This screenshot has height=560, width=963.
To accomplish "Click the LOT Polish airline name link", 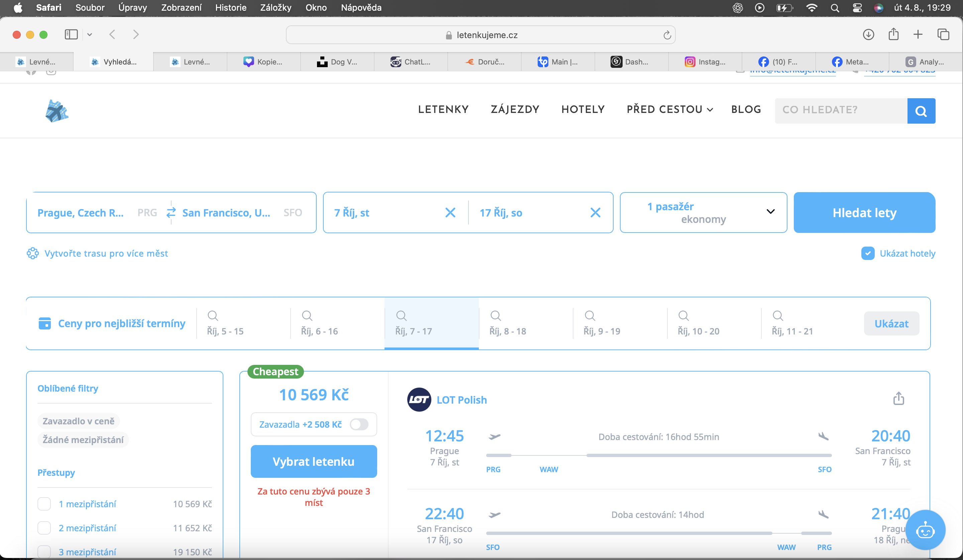I will pyautogui.click(x=462, y=400).
